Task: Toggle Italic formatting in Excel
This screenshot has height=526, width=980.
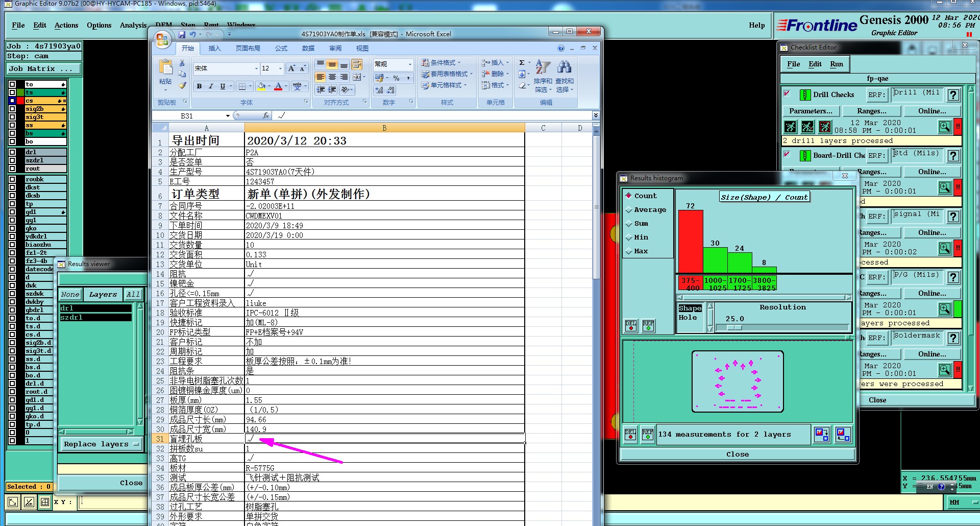Action: pos(211,86)
